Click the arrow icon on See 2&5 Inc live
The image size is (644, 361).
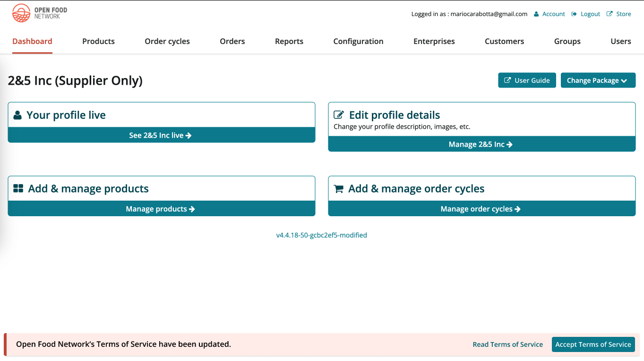tap(189, 135)
